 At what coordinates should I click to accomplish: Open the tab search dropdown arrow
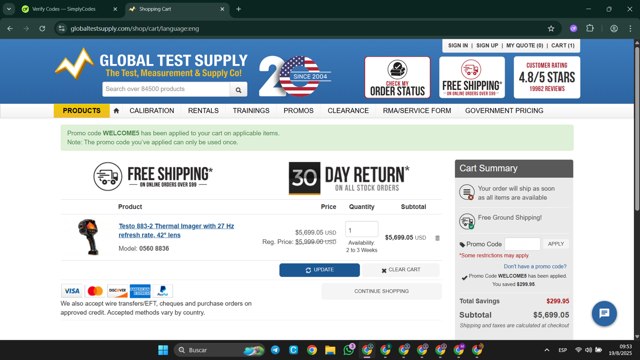tap(9, 9)
